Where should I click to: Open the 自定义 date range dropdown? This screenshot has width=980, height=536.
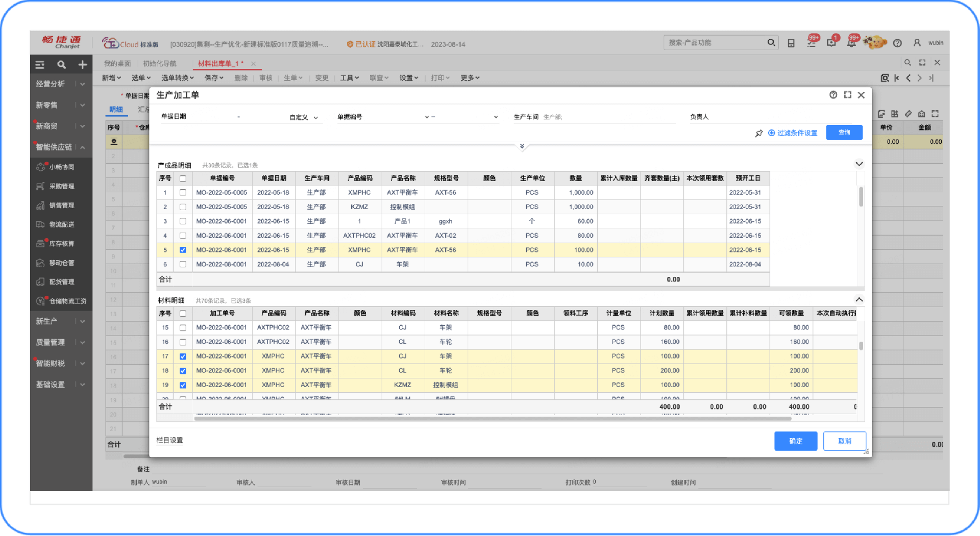(304, 117)
